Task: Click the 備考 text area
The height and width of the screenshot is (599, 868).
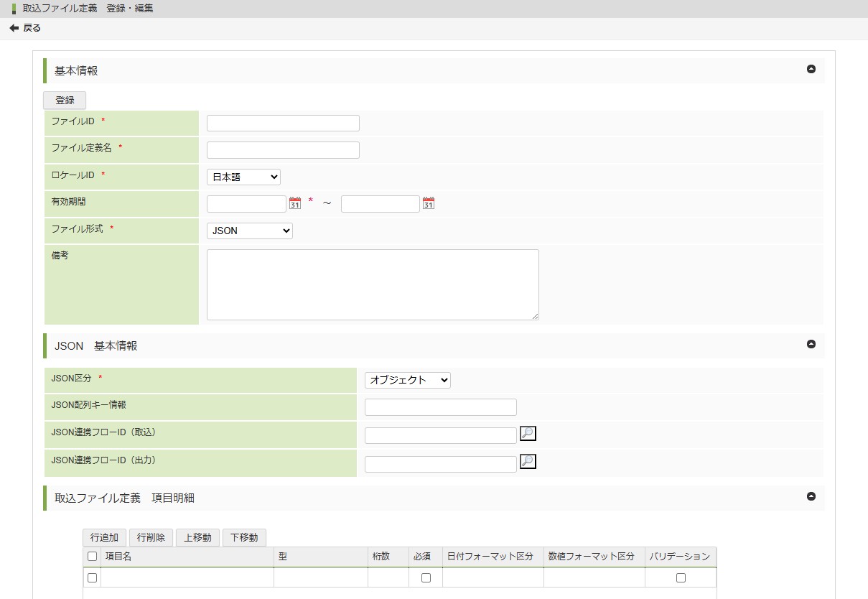Action: (373, 284)
